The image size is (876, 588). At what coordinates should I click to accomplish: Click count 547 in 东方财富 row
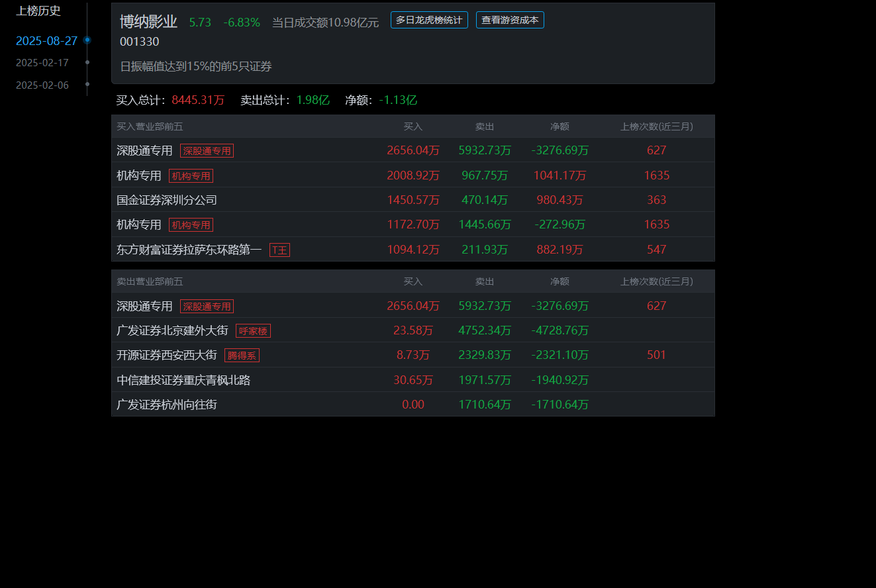tap(657, 250)
